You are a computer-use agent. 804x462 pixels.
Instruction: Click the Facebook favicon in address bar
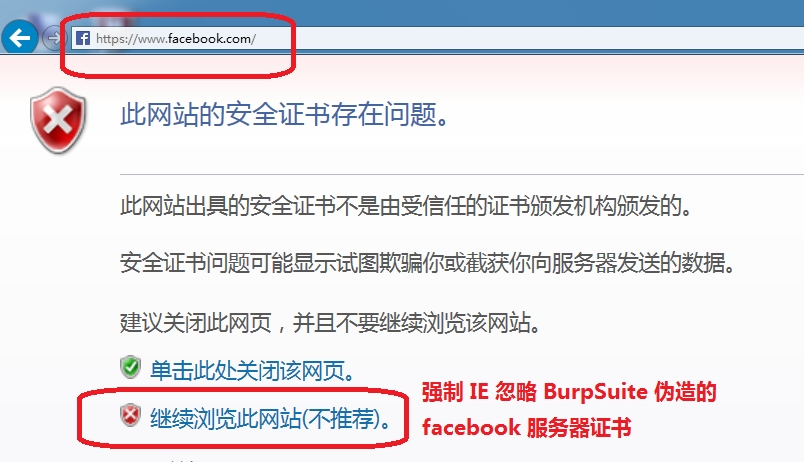(x=83, y=38)
